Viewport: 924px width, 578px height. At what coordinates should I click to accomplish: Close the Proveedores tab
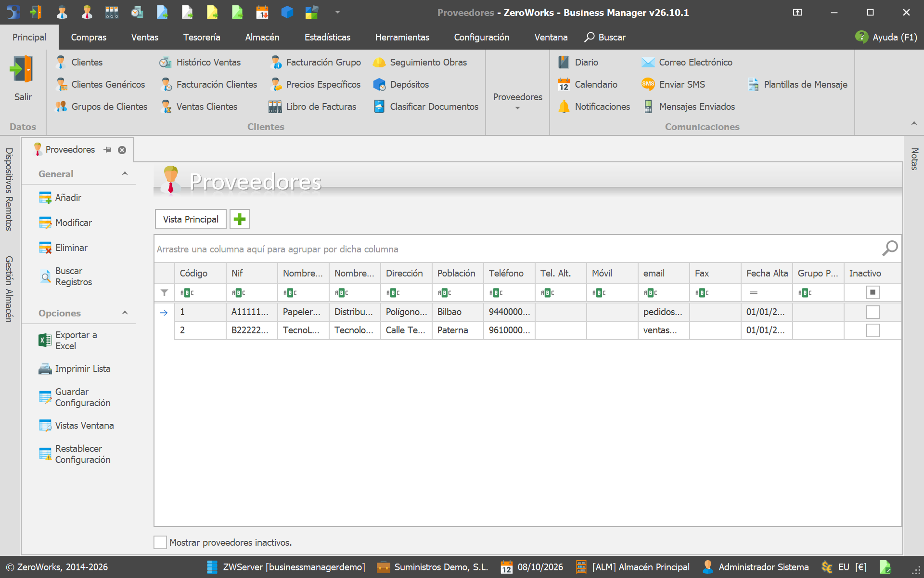tap(122, 150)
